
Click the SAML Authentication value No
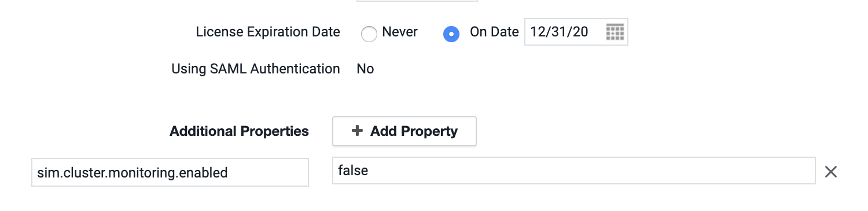tap(365, 69)
